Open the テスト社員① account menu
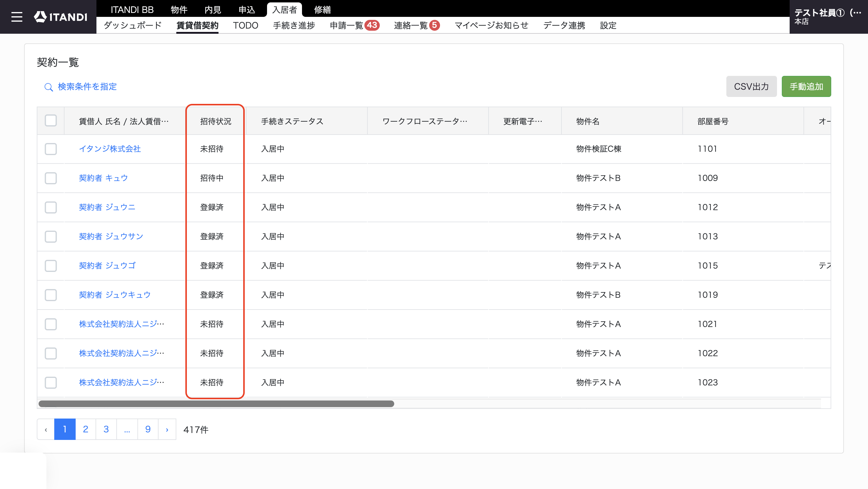868x489 pixels. 828,17
